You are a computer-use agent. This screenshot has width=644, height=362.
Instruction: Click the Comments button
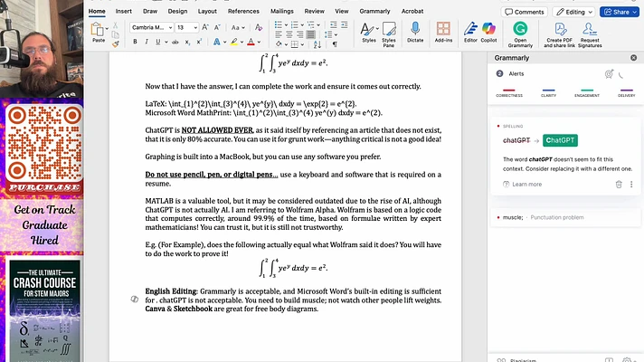(x=525, y=12)
